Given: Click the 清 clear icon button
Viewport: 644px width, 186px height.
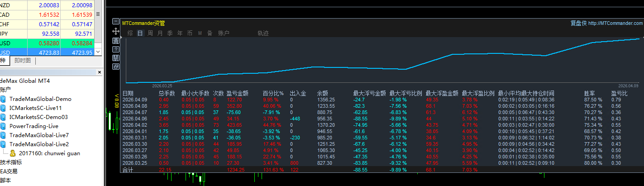Looking at the screenshot, I should point(115,40).
